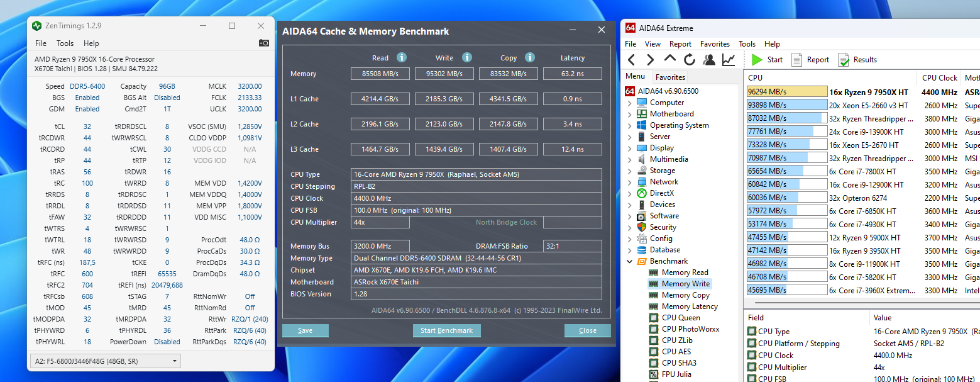Viewport: 980px width, 382px height.
Task: Click the CPU Clock column header
Action: 939,78
